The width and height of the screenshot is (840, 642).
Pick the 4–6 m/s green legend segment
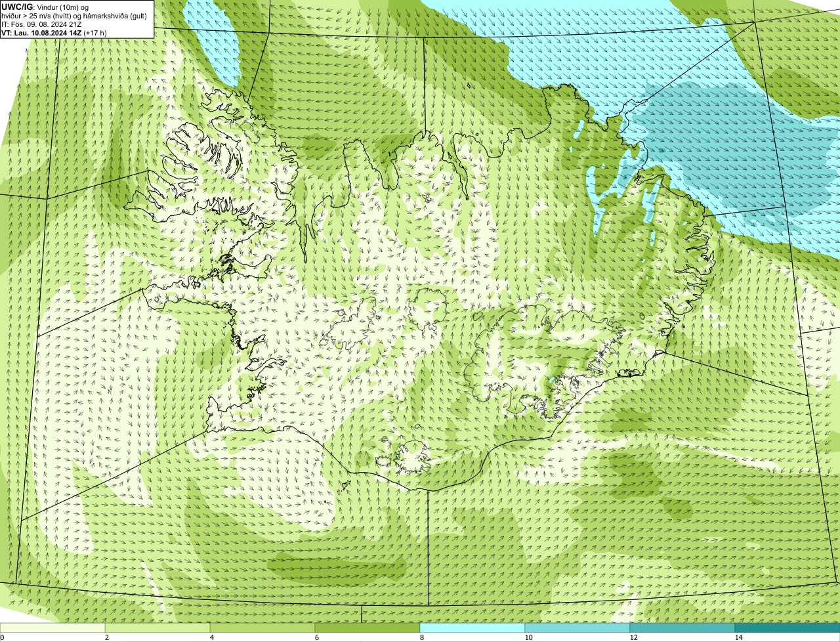[262, 628]
